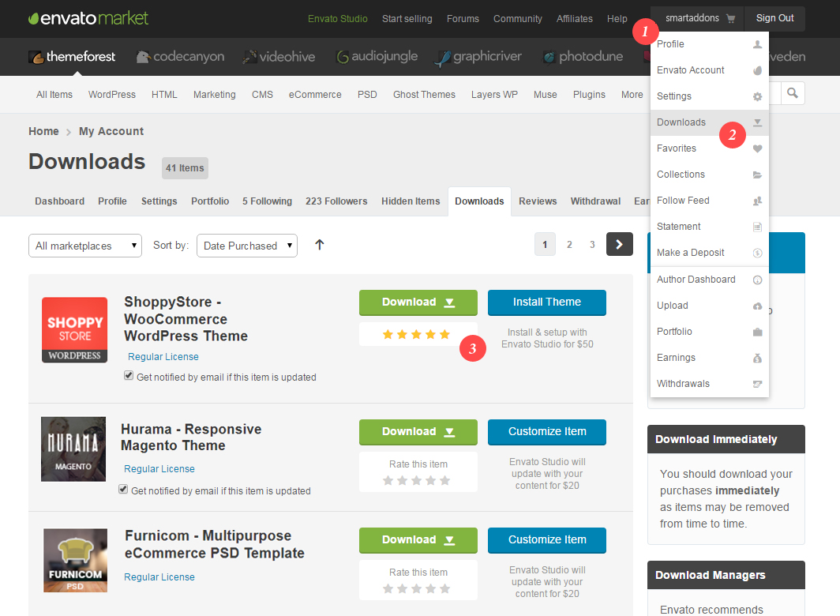
Task: Go to page 2 of downloads
Action: [x=569, y=245]
